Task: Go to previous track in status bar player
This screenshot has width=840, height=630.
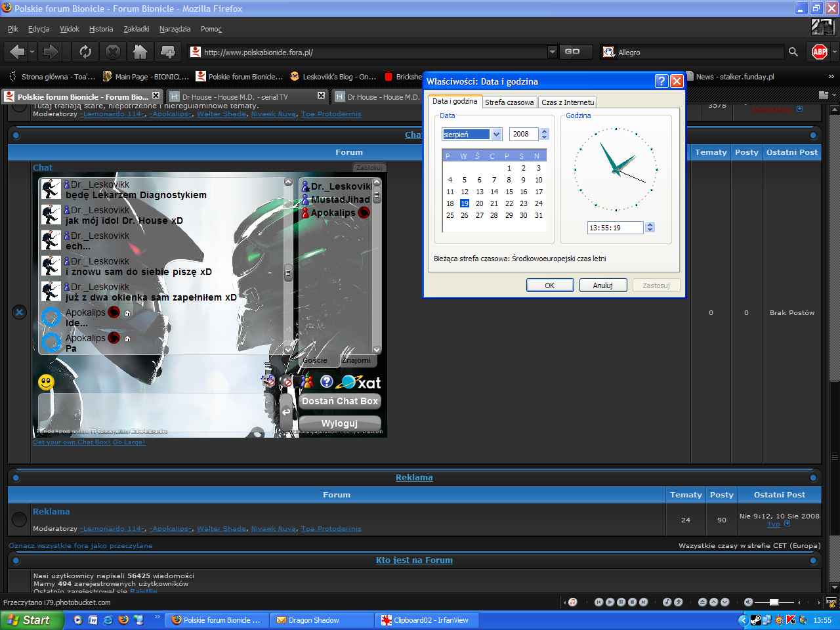Action: [598, 602]
